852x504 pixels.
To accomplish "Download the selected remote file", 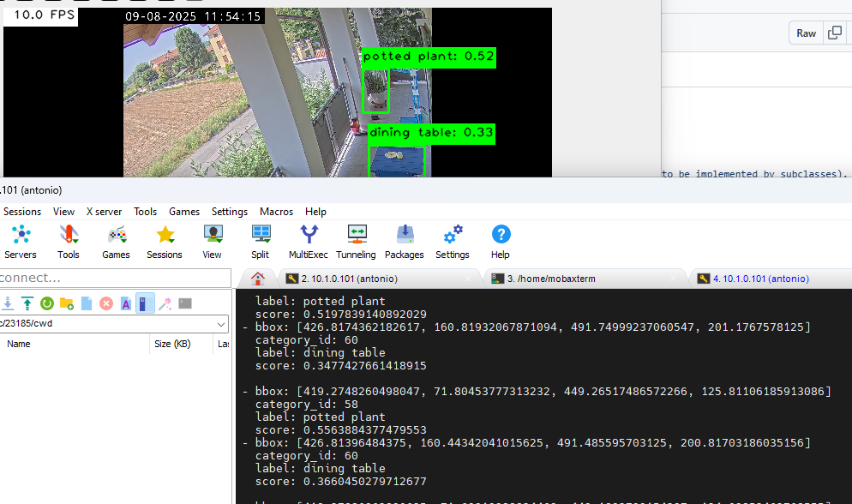I will click(9, 303).
